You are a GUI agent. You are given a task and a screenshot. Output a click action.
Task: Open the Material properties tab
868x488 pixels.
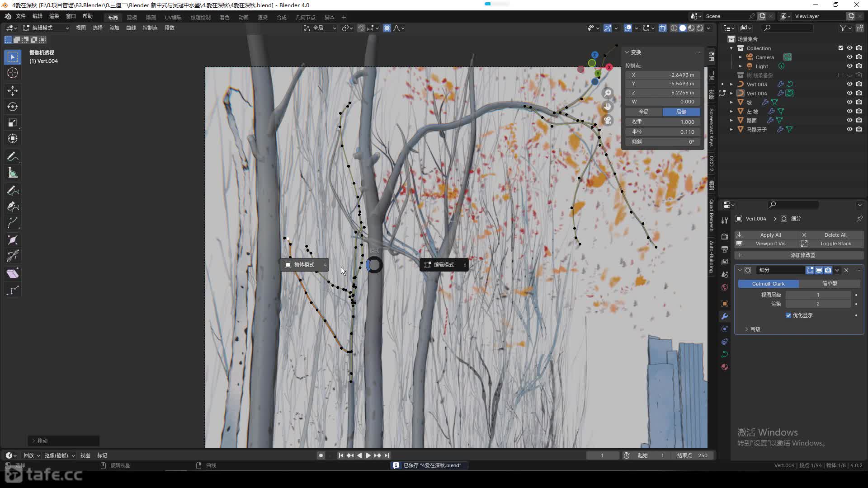(725, 367)
